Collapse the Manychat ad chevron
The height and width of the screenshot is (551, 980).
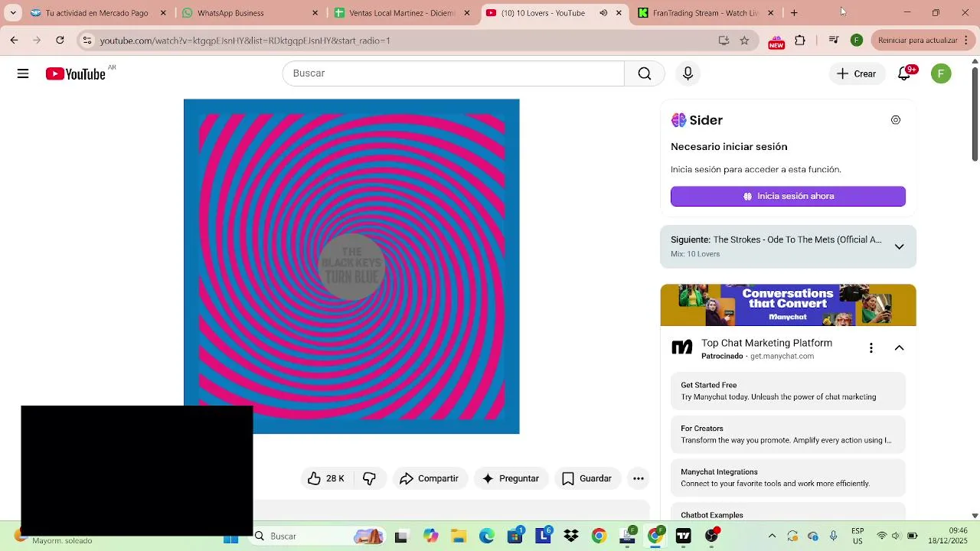click(x=900, y=348)
